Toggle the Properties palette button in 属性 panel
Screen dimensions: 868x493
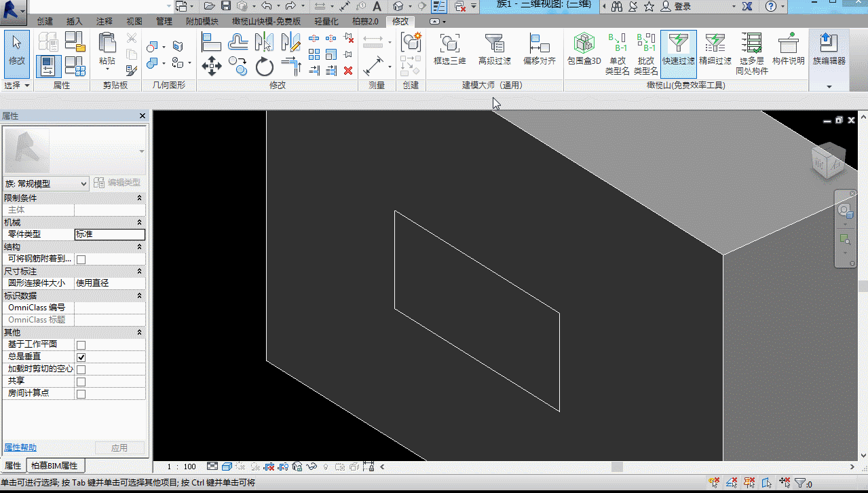[x=49, y=67]
